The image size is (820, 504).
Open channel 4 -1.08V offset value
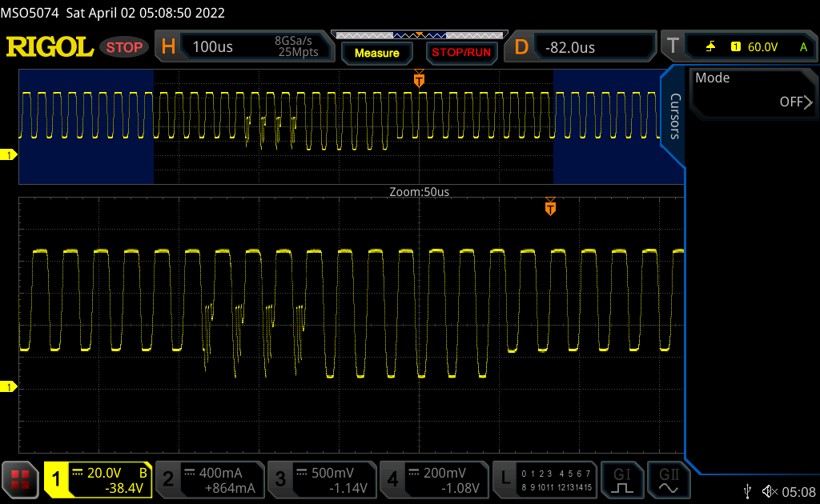click(460, 488)
